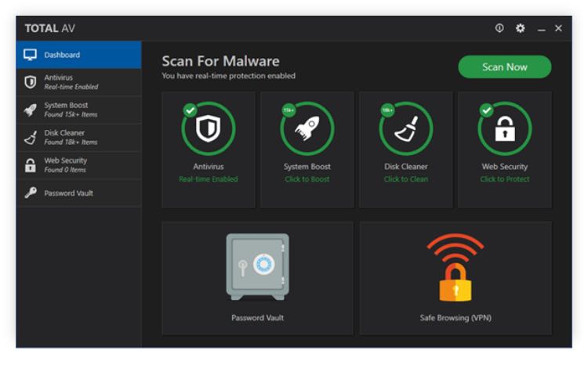588x365 pixels.
Task: Go to Disk Cleaner sidebar entry
Action: point(78,138)
